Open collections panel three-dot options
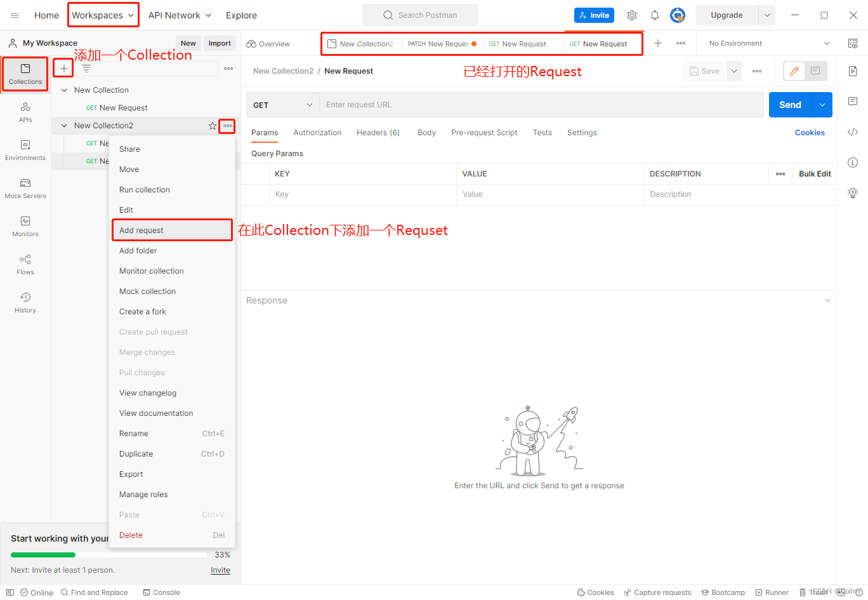This screenshot has width=868, height=600. pyautogui.click(x=228, y=69)
